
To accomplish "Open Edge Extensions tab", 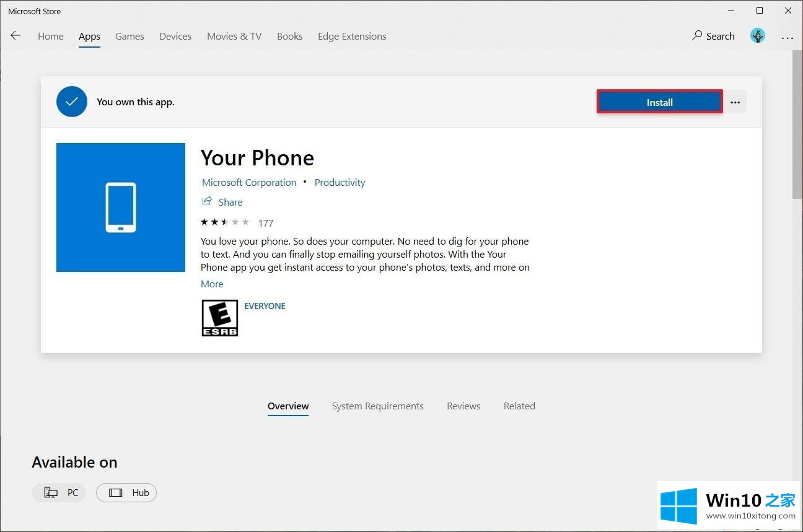I will 352,36.
